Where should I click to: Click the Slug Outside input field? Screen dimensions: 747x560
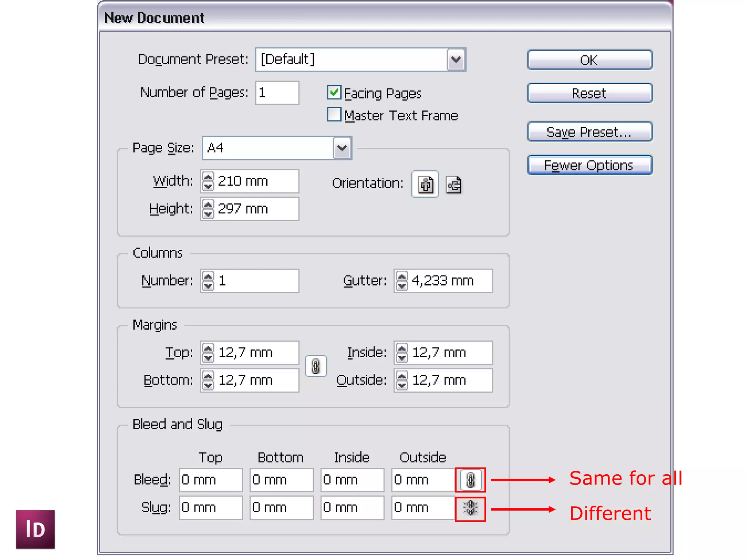click(x=423, y=507)
